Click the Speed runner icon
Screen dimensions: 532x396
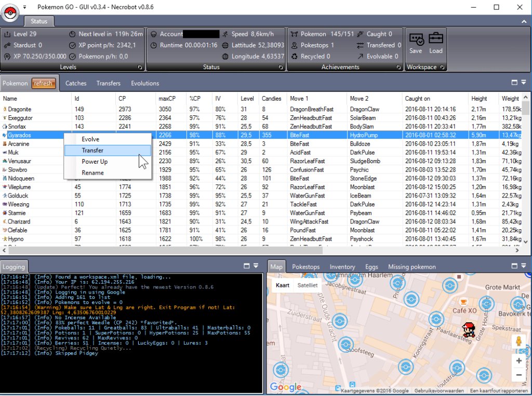tap(225, 34)
